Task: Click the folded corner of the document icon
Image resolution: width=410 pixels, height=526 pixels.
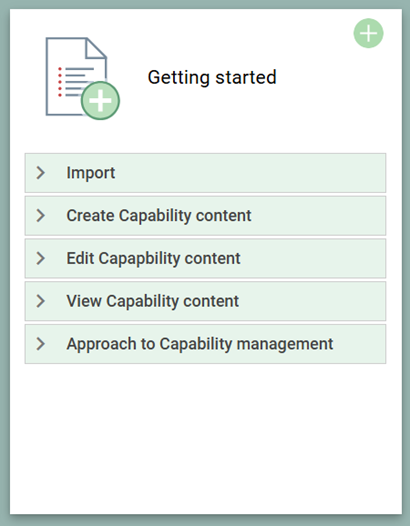Action: point(96,48)
